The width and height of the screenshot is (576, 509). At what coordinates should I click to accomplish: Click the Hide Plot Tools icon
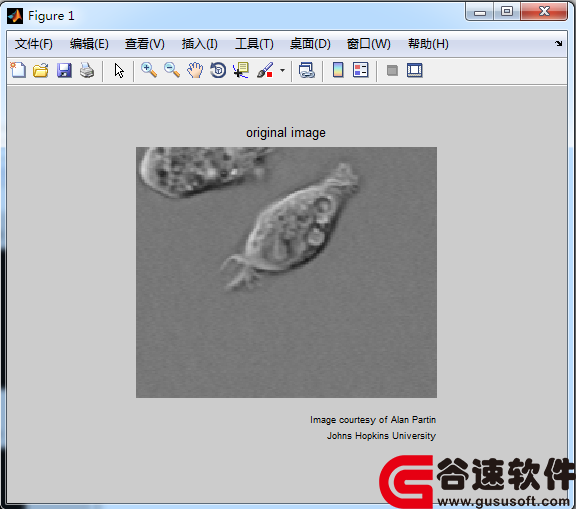[x=392, y=70]
